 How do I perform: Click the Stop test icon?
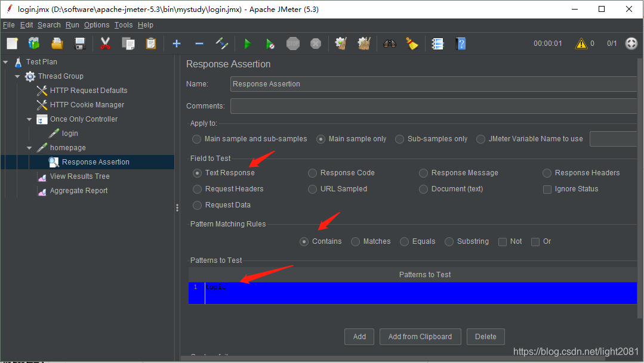pyautogui.click(x=293, y=44)
